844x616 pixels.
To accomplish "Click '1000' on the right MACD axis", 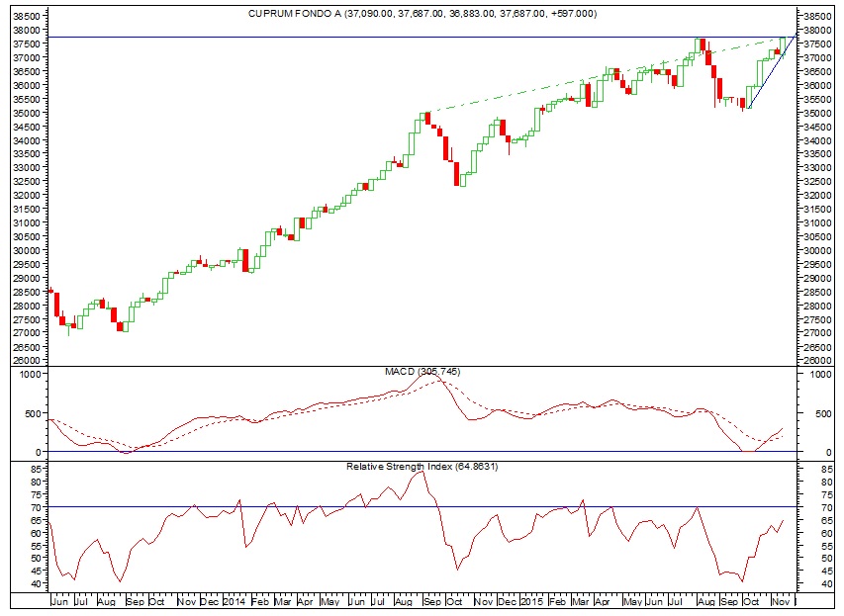I will (820, 375).
